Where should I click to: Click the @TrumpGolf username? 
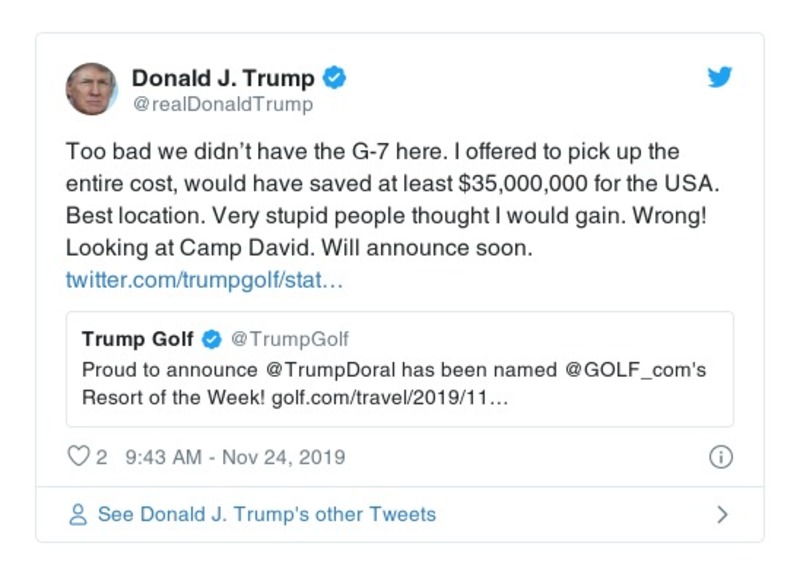290,339
